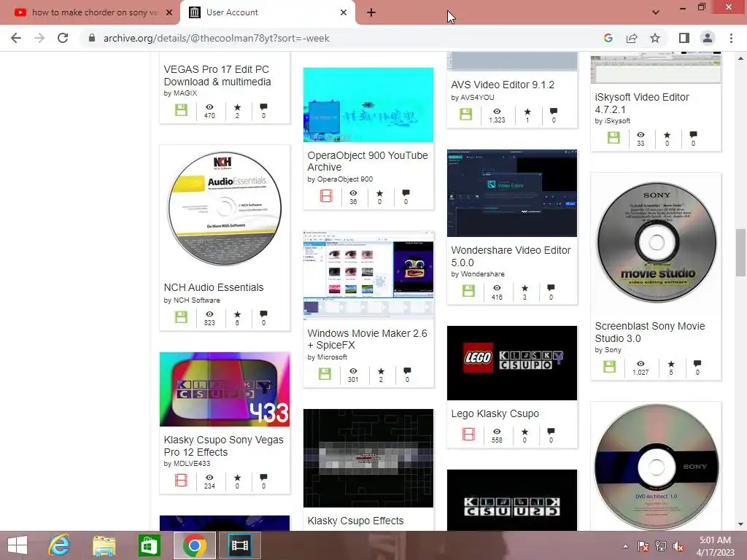Open Windows Start button
Screen dimensions: 747x560
(x=18, y=545)
